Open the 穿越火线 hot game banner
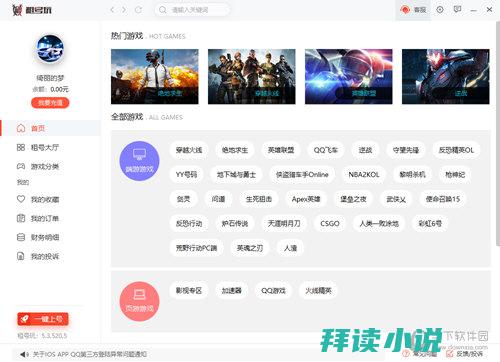Screen dimensions: 500x362 (x=252, y=77)
